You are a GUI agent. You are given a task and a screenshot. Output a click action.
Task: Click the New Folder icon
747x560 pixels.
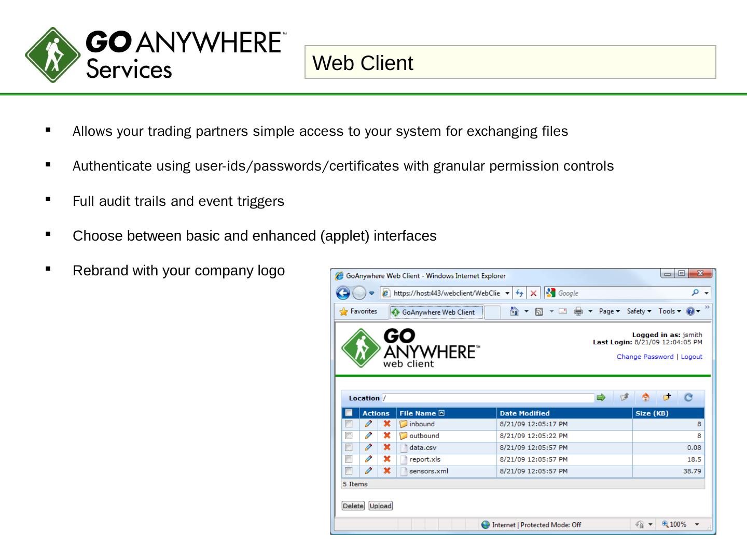tap(667, 397)
